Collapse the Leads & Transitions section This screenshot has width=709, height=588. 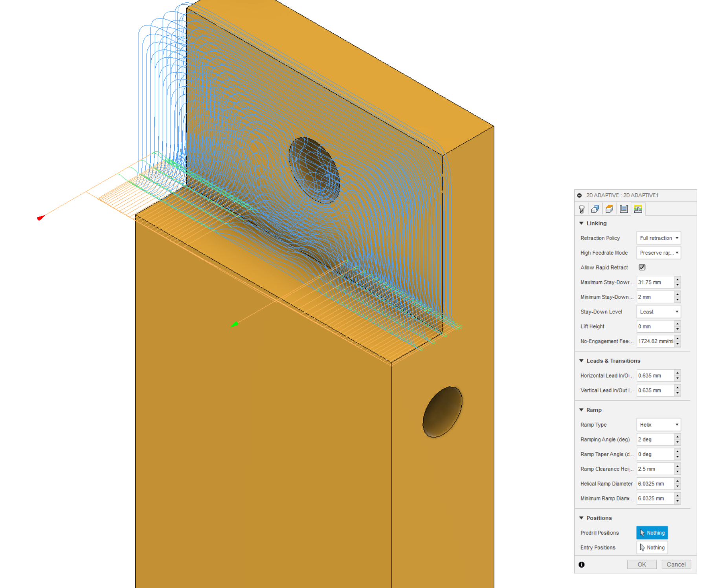[x=582, y=361]
